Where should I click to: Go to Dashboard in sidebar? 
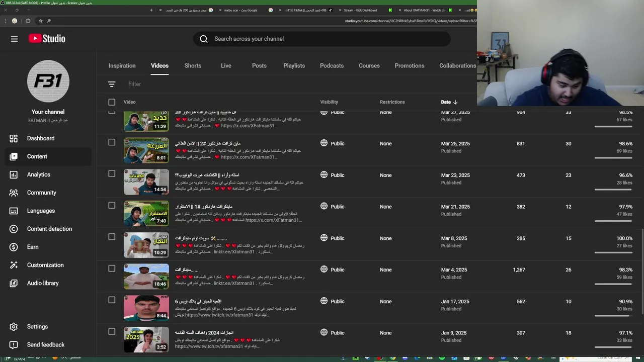[41, 138]
